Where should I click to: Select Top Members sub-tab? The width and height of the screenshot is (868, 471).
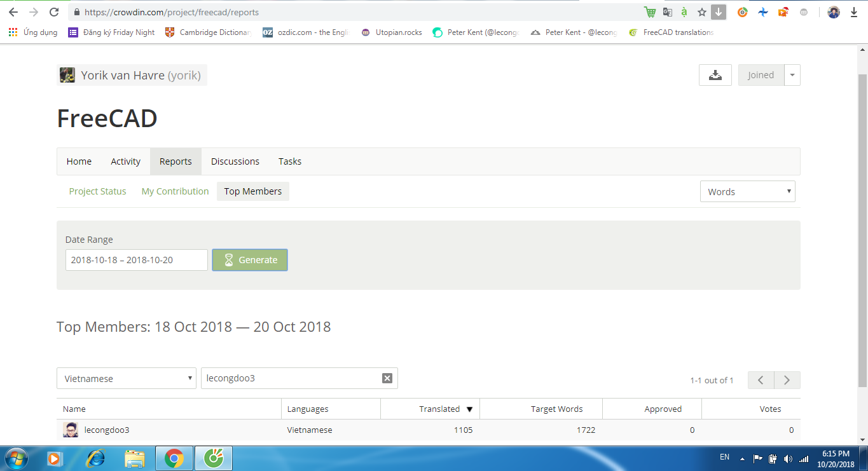click(x=253, y=191)
